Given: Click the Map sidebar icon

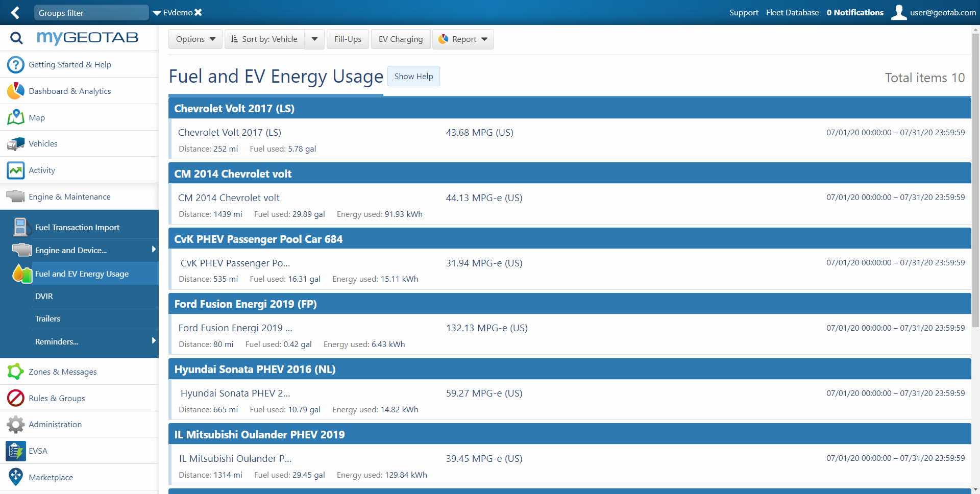Looking at the screenshot, I should pos(15,117).
